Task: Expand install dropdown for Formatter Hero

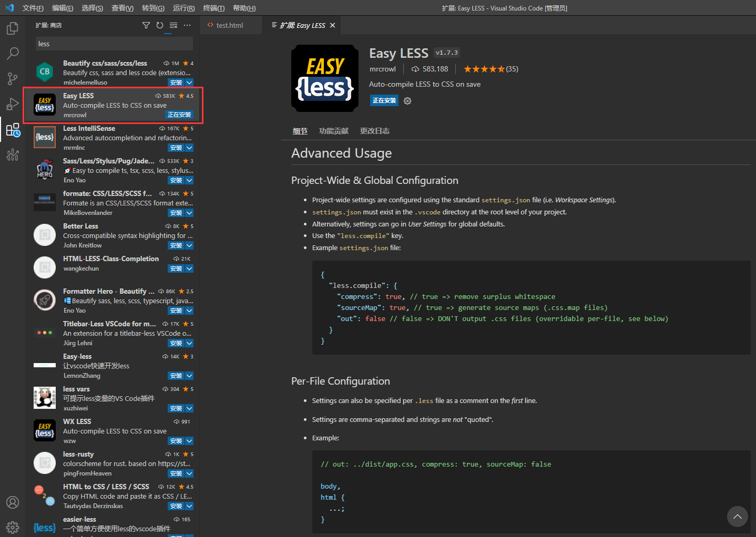Action: coord(189,311)
